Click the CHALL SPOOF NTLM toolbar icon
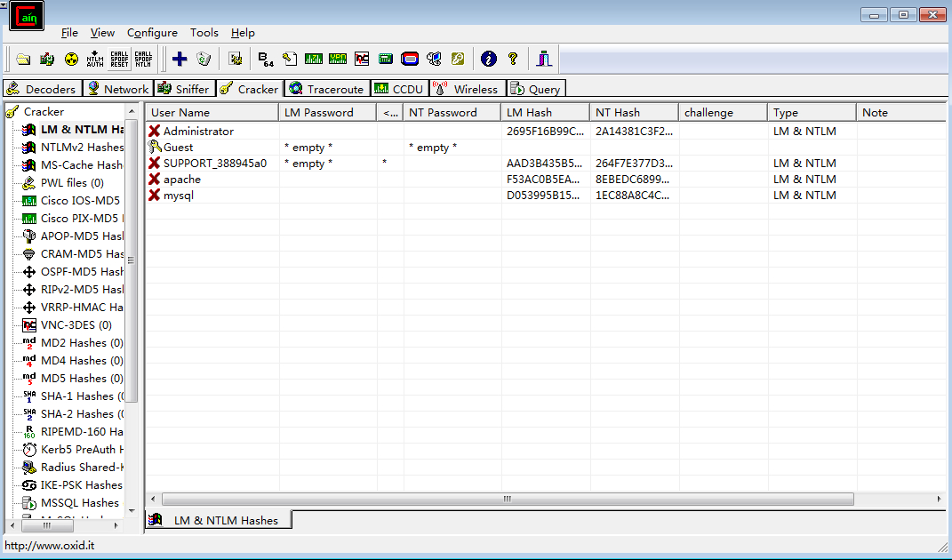952x560 pixels. [x=143, y=59]
